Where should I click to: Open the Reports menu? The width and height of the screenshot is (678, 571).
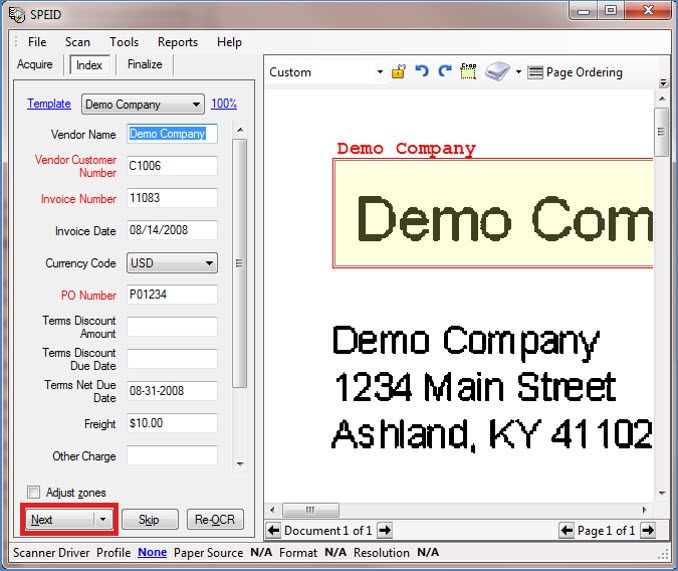177,42
